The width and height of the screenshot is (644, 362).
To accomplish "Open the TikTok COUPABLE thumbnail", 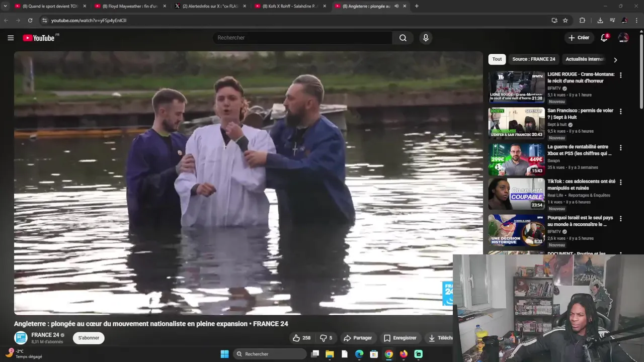I will click(x=516, y=194).
